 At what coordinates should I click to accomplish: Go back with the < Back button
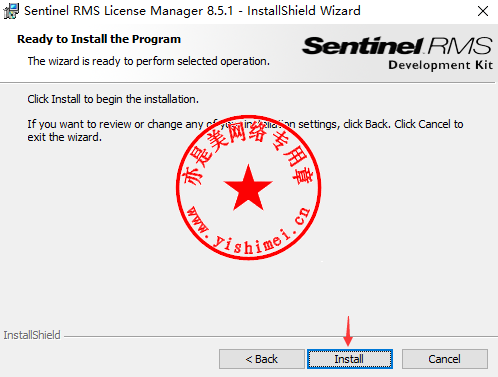(262, 359)
